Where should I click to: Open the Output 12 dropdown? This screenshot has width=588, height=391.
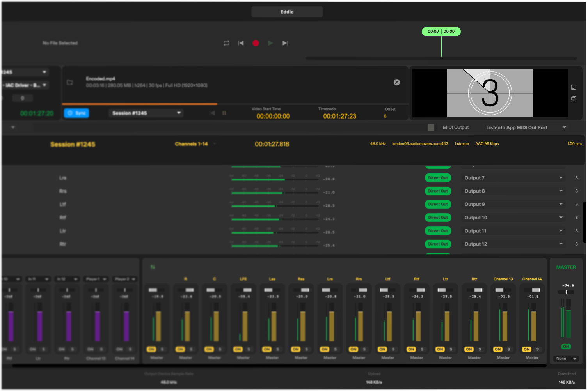pos(513,244)
